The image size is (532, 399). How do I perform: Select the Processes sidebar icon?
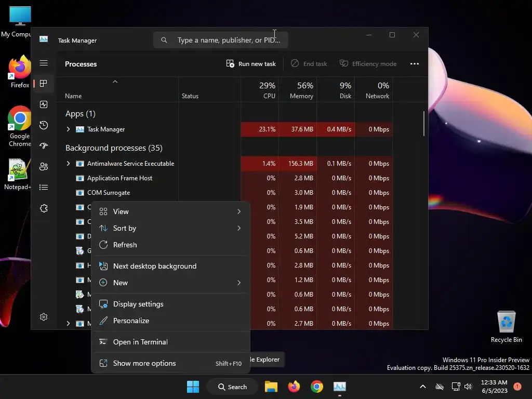44,84
